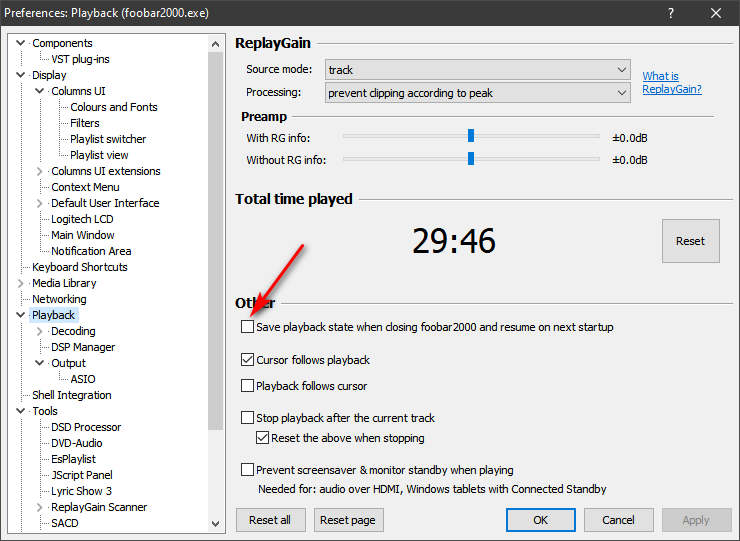
Task: Select Networking page
Action: [59, 299]
